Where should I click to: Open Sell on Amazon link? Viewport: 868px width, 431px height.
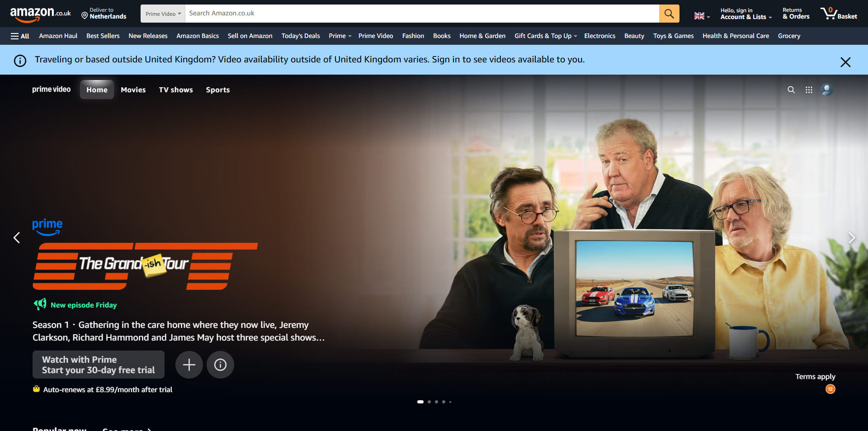coord(250,36)
